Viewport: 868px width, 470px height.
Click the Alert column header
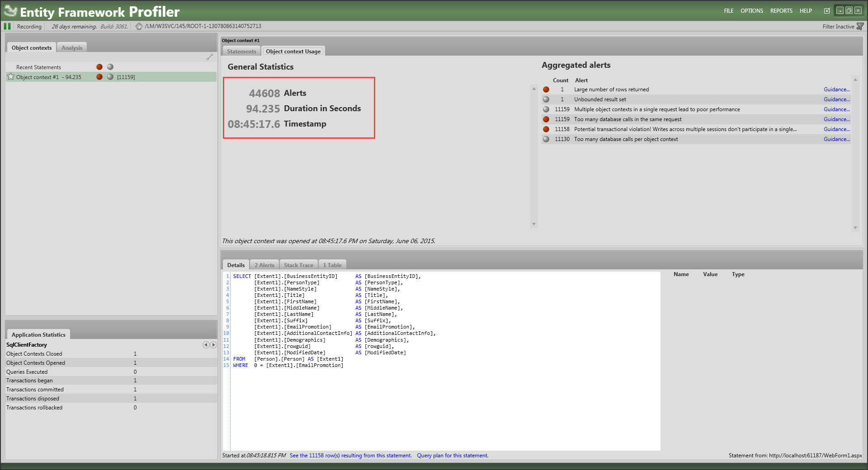pos(581,80)
